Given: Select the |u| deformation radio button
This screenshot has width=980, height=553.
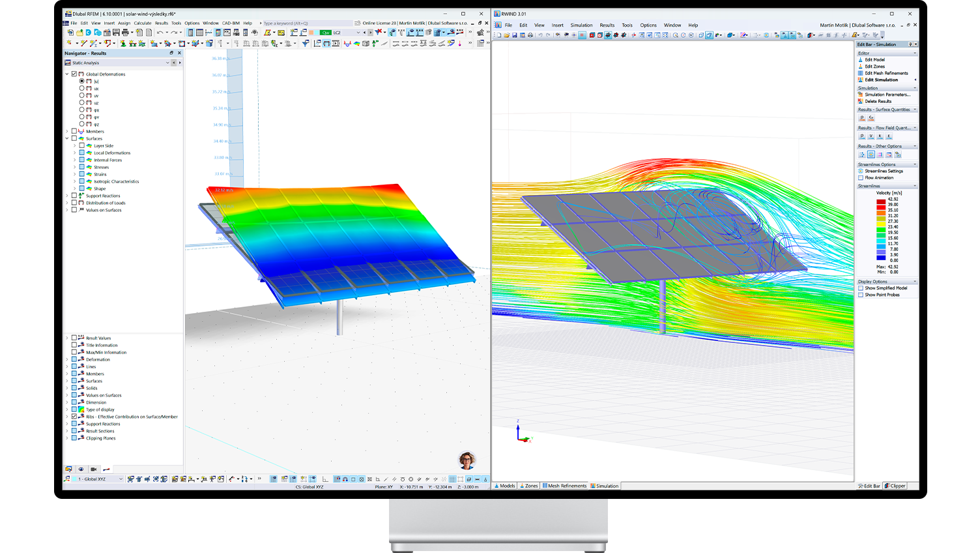Looking at the screenshot, I should tap(81, 82).
